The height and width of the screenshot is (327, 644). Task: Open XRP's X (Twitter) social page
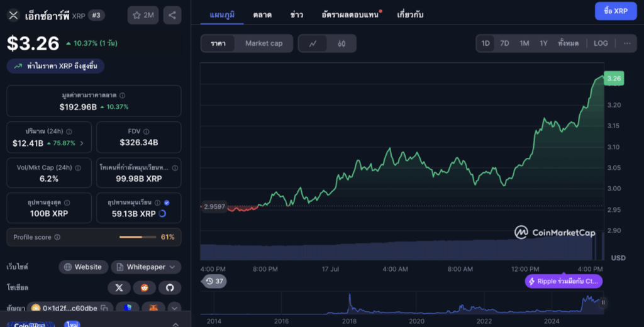coord(119,287)
